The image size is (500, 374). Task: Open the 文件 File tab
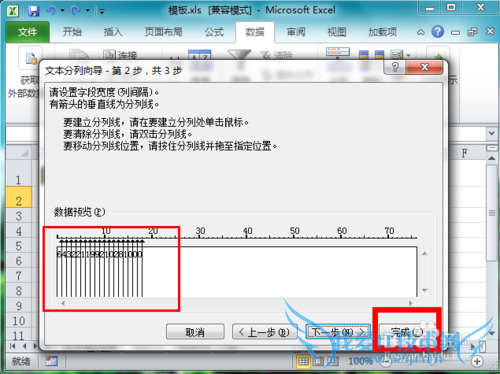tap(28, 32)
